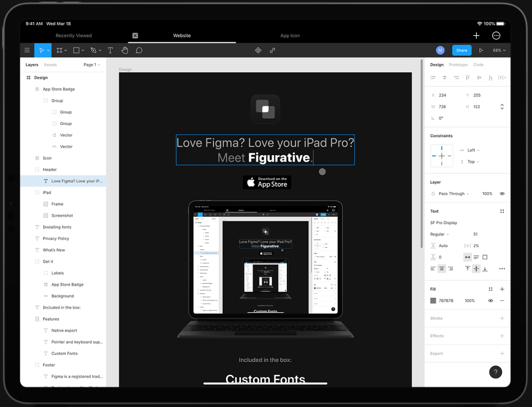Click the 7B7B7B fill color swatch

point(433,300)
